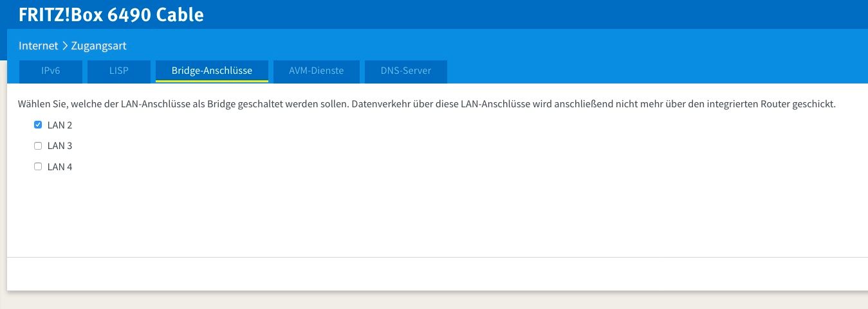The height and width of the screenshot is (309, 868).
Task: Click the breadcrumb chevron separator
Action: pos(64,46)
